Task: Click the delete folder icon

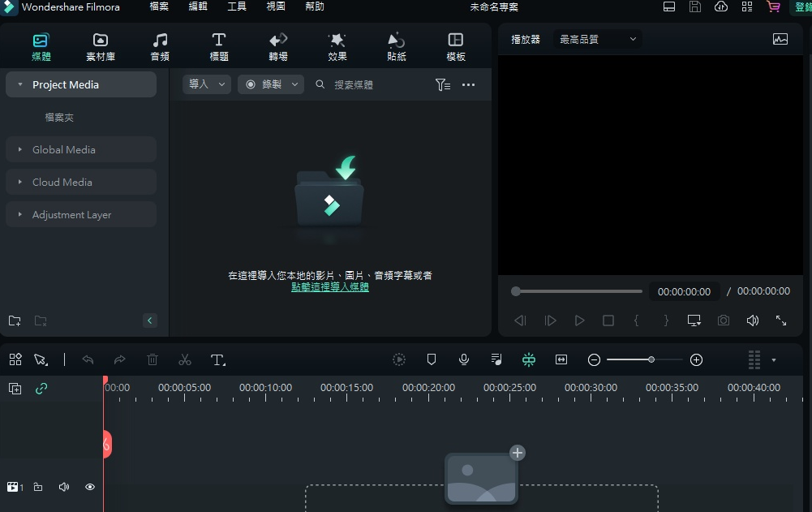Action: (x=41, y=321)
